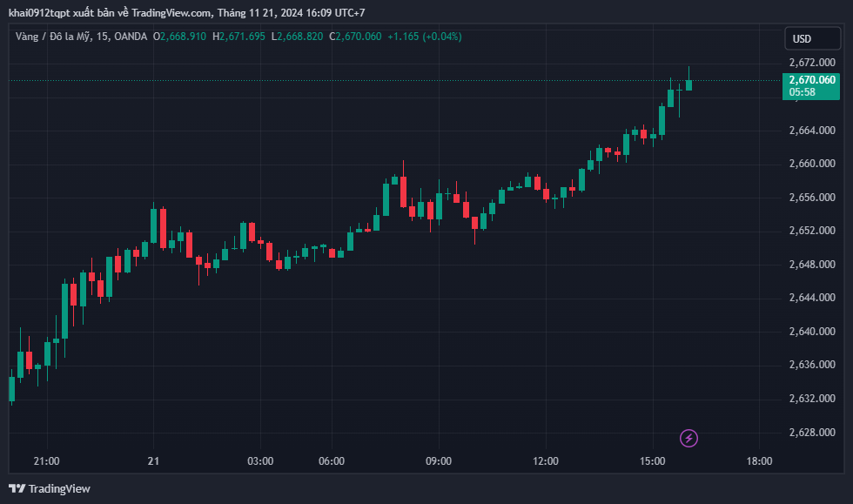Click the purple lightning bolt event icon
The height and width of the screenshot is (504, 853).
click(688, 438)
